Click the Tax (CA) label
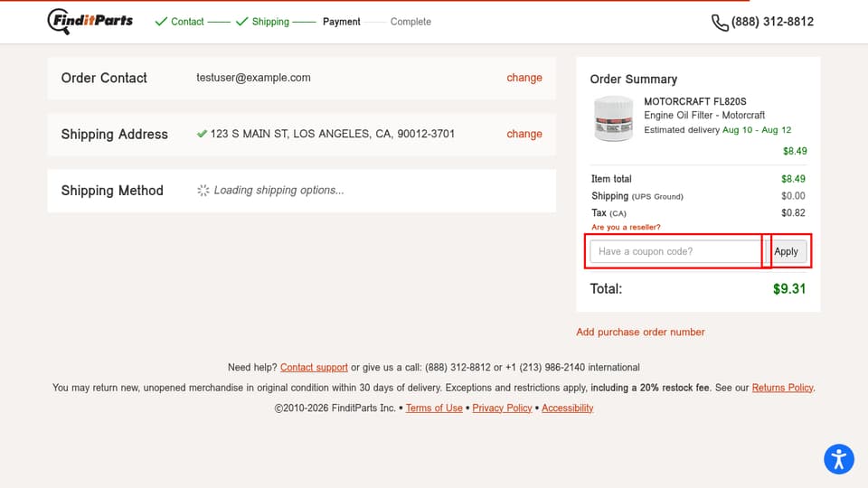 609,213
